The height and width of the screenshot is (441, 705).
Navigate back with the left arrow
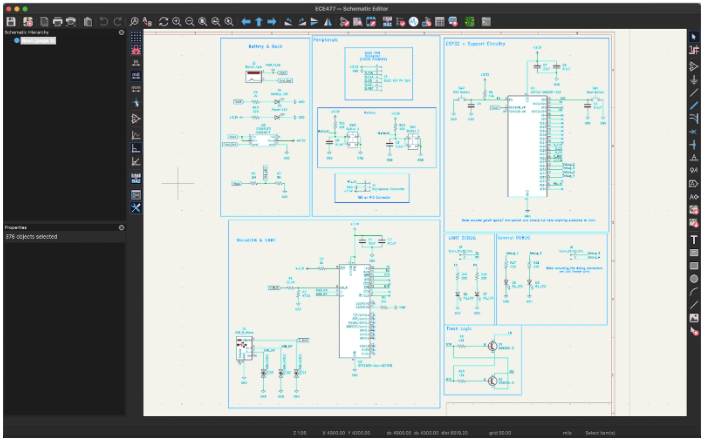pyautogui.click(x=245, y=20)
